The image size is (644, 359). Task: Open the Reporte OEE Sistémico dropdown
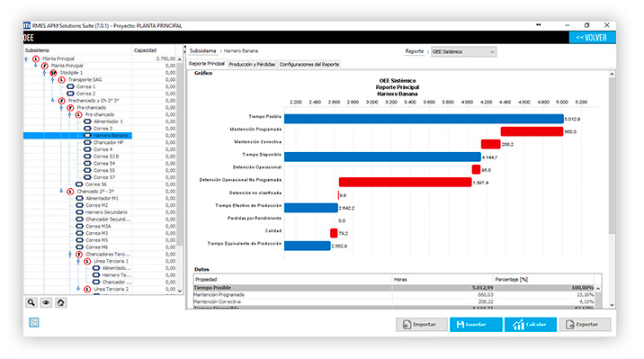[464, 52]
